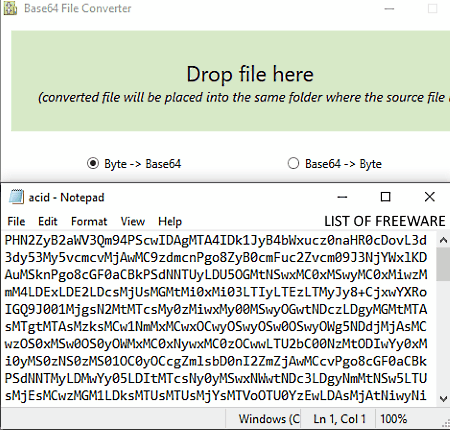This screenshot has width=450, height=430.
Task: Select the Base64 -> Byte radio option
Action: 293,163
